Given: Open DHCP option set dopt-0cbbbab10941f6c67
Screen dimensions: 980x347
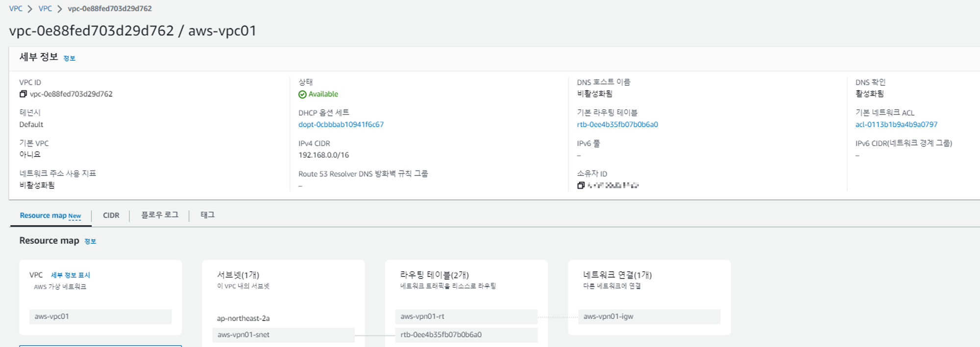Looking at the screenshot, I should tap(341, 124).
